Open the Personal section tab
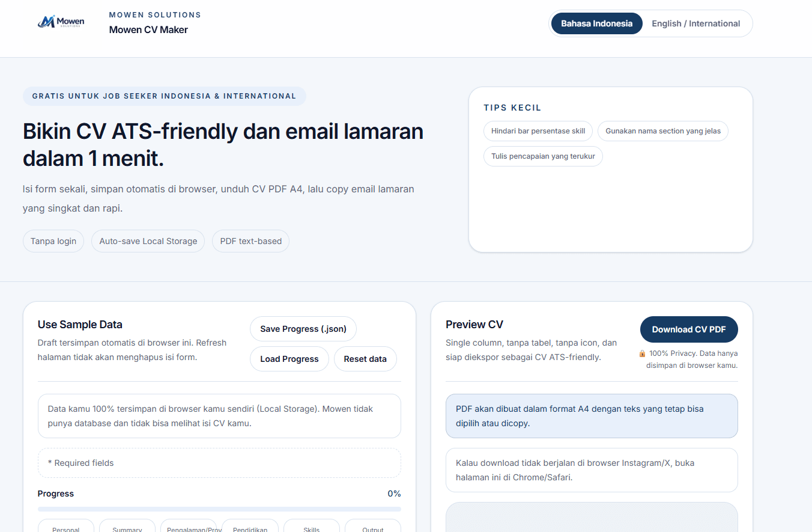This screenshot has height=532, width=812. [66, 526]
